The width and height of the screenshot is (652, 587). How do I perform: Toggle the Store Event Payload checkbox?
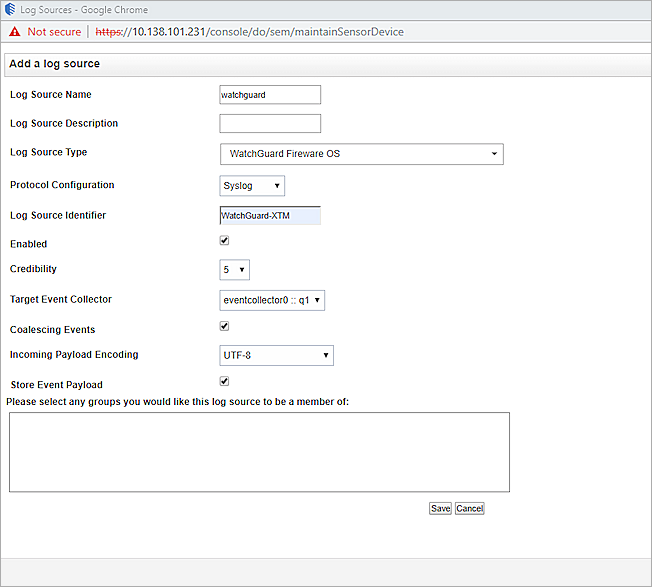pyautogui.click(x=225, y=381)
